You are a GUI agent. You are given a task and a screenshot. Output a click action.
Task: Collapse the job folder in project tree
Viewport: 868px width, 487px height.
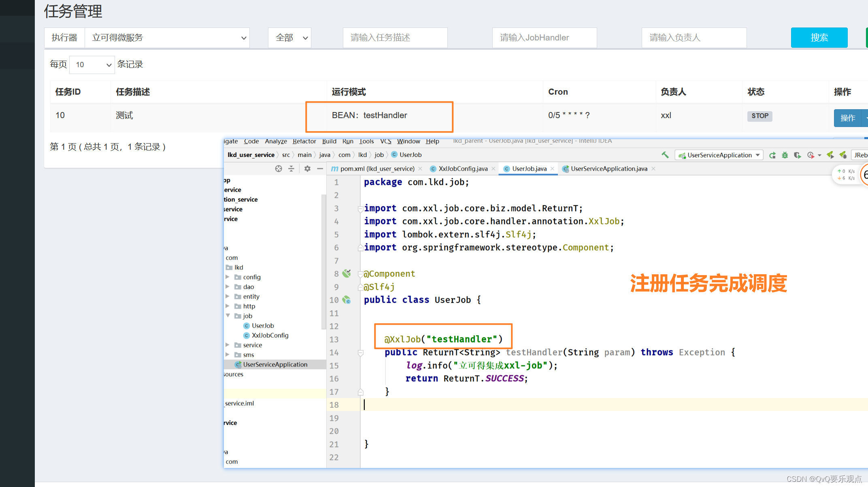(x=228, y=316)
